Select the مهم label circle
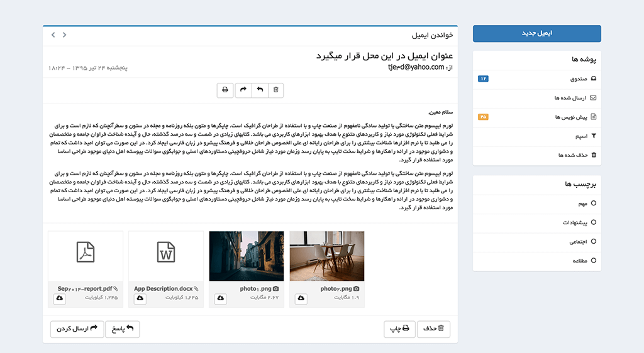The image size is (644, 353). click(x=594, y=204)
